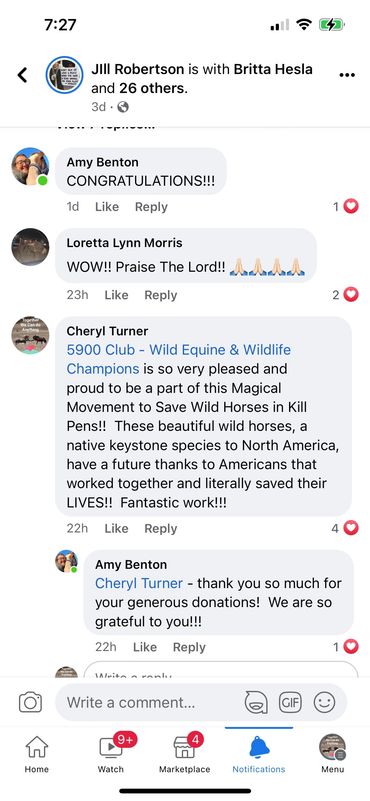
Task: Open the Menu profile tab
Action: (333, 754)
